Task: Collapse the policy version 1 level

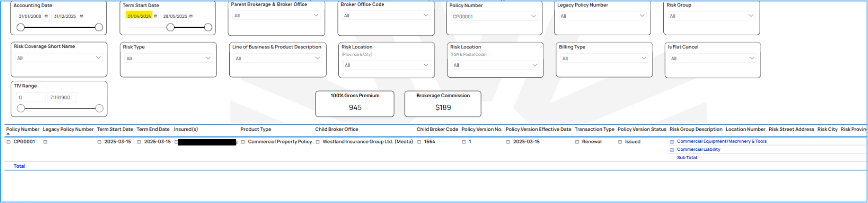Action: pyautogui.click(x=464, y=142)
